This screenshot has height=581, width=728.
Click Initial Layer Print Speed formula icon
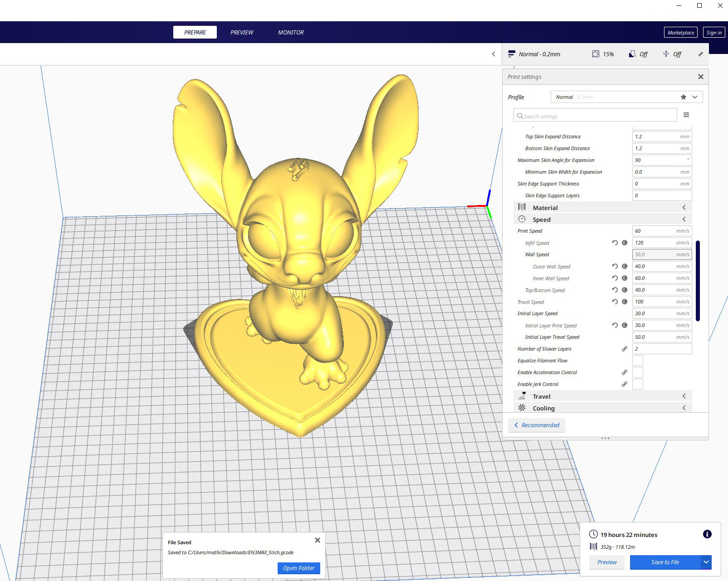[x=625, y=325]
